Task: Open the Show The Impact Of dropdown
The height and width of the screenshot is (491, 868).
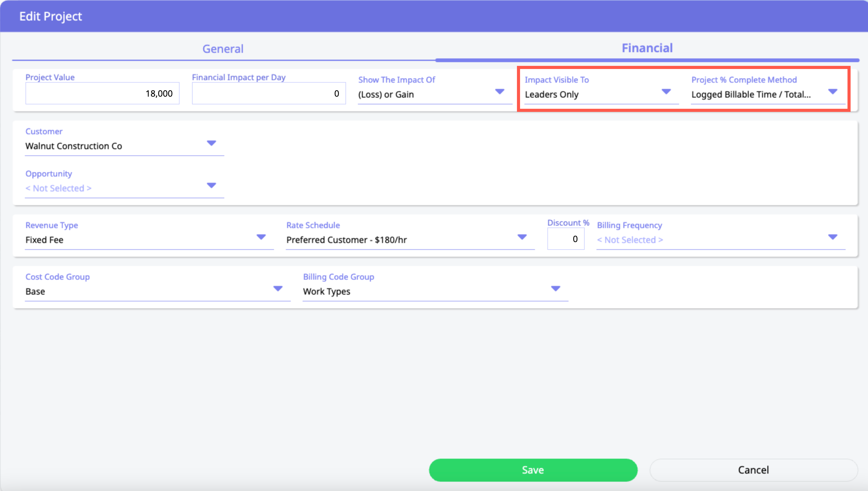Action: coord(499,92)
